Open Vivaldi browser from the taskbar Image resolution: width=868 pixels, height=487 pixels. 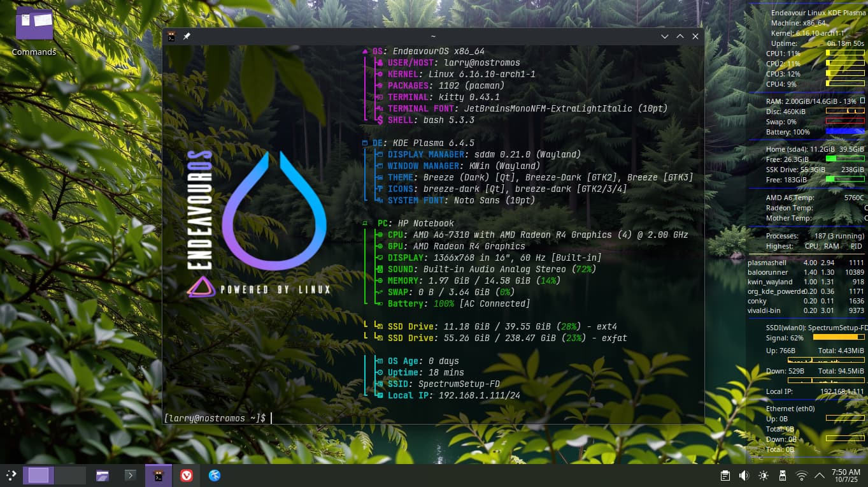pyautogui.click(x=187, y=475)
